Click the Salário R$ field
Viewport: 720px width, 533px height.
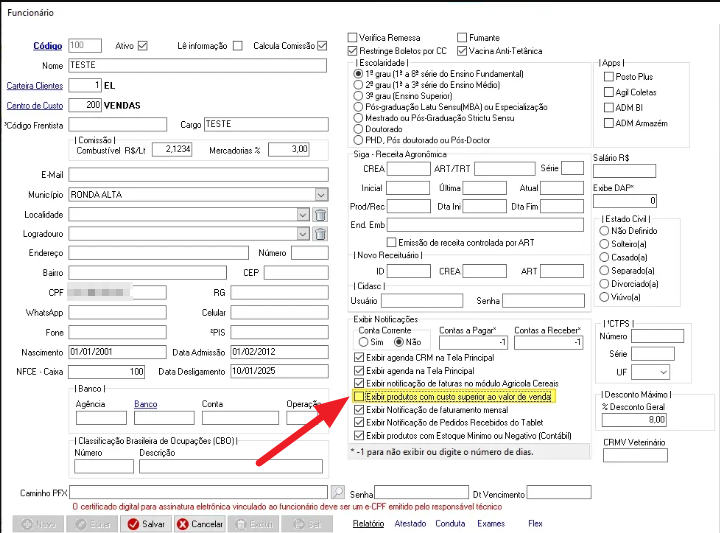(x=624, y=171)
